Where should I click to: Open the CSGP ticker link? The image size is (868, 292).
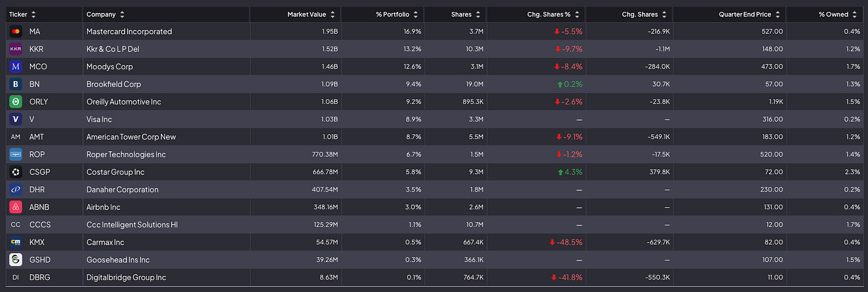coord(39,172)
